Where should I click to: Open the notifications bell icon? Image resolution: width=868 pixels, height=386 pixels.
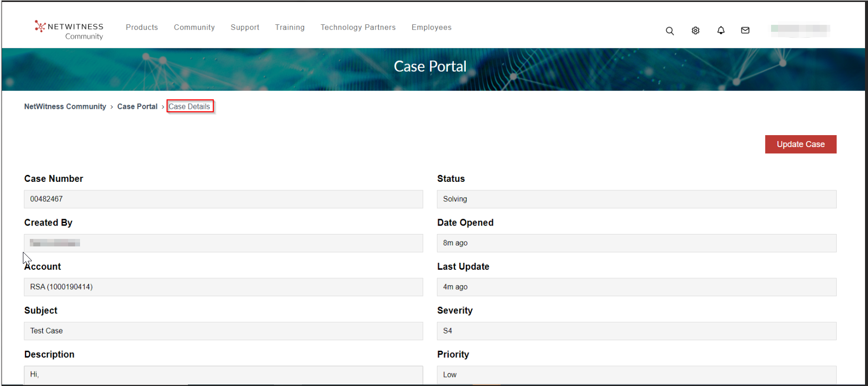click(721, 31)
